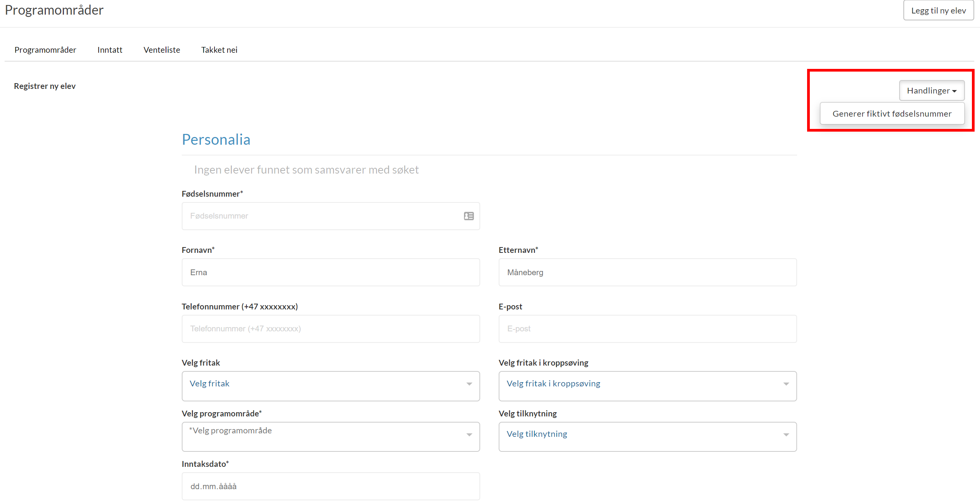The image size is (980, 503).
Task: Open the Handlinger dropdown menu
Action: (931, 90)
